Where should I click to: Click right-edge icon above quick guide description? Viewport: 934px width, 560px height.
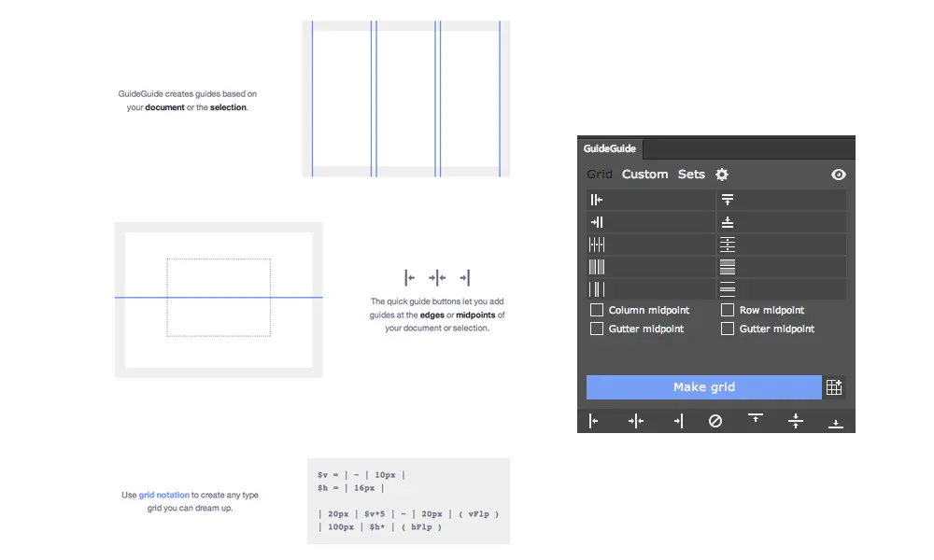(x=464, y=277)
